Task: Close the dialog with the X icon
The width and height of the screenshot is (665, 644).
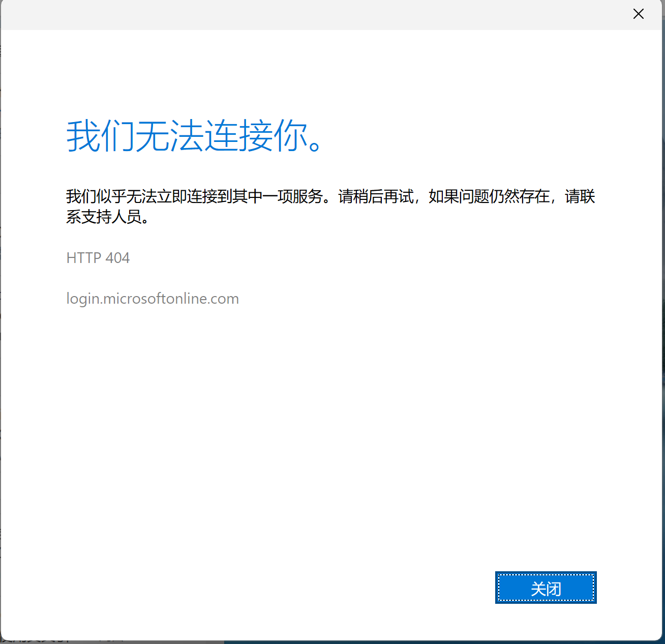Action: 639,14
